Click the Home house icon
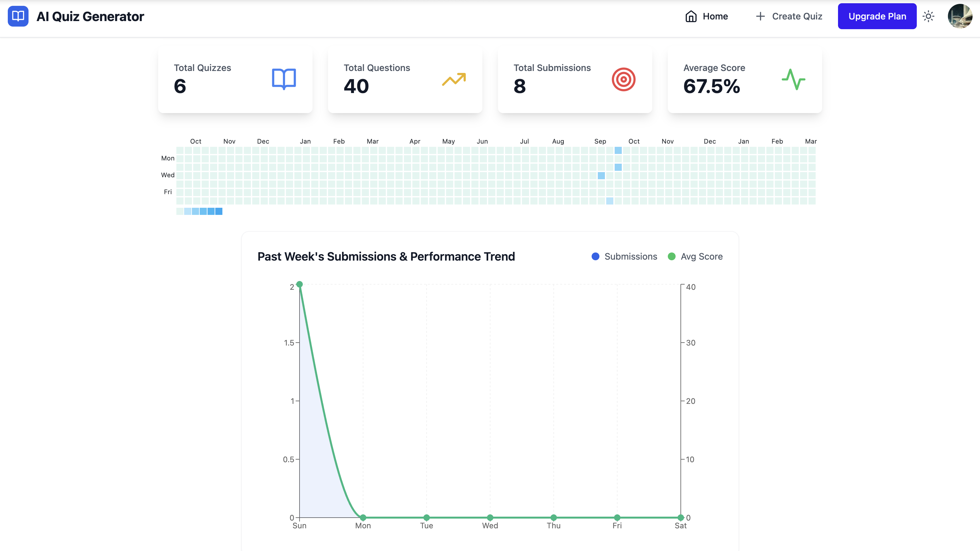 (691, 16)
